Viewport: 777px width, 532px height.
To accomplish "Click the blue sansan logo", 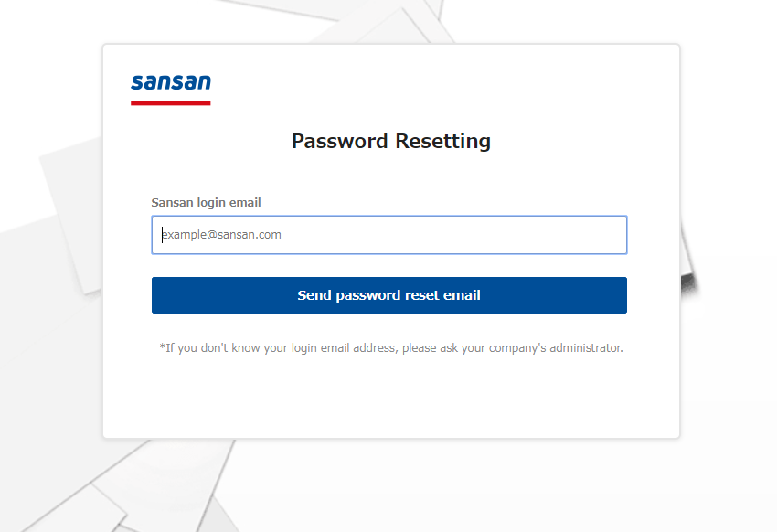I will [171, 82].
